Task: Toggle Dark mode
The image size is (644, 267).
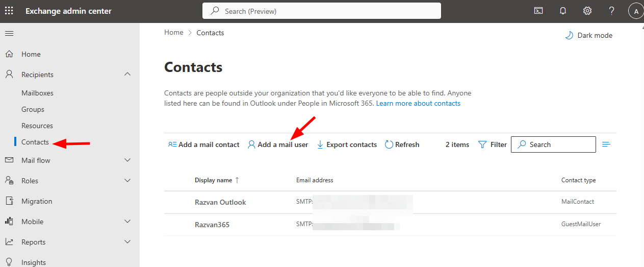Action: (589, 35)
